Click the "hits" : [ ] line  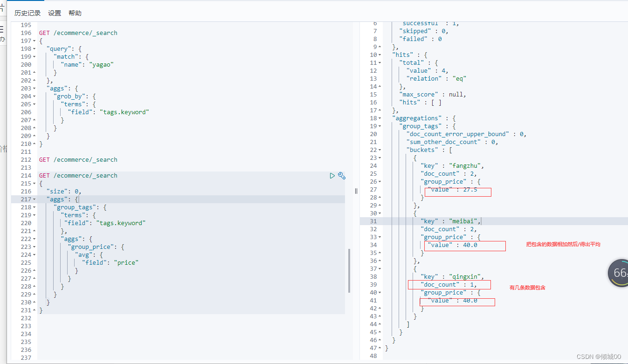421,103
